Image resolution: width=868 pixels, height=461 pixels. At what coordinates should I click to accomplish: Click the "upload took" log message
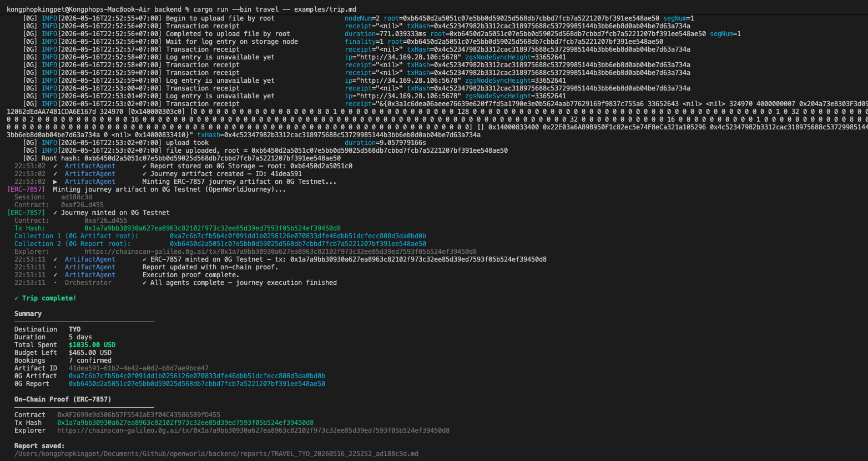[x=188, y=143]
